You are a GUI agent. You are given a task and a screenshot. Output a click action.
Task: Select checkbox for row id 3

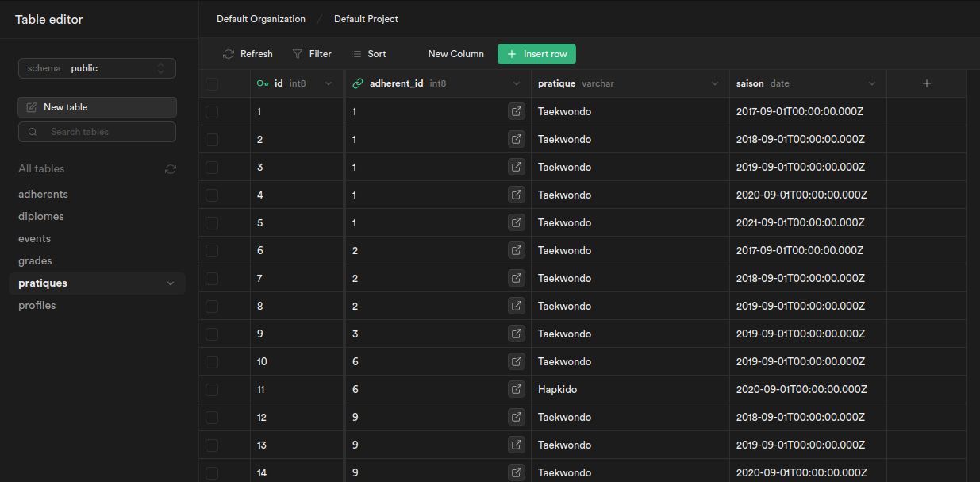(212, 168)
